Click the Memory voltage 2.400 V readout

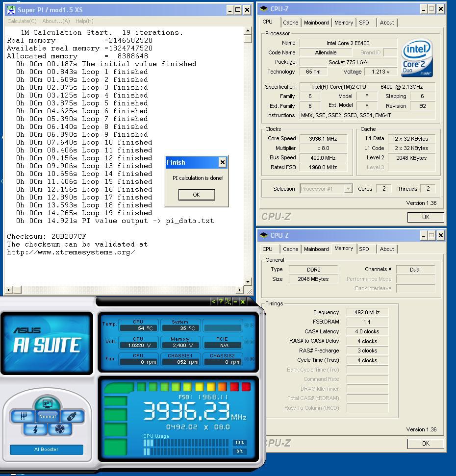click(x=181, y=345)
